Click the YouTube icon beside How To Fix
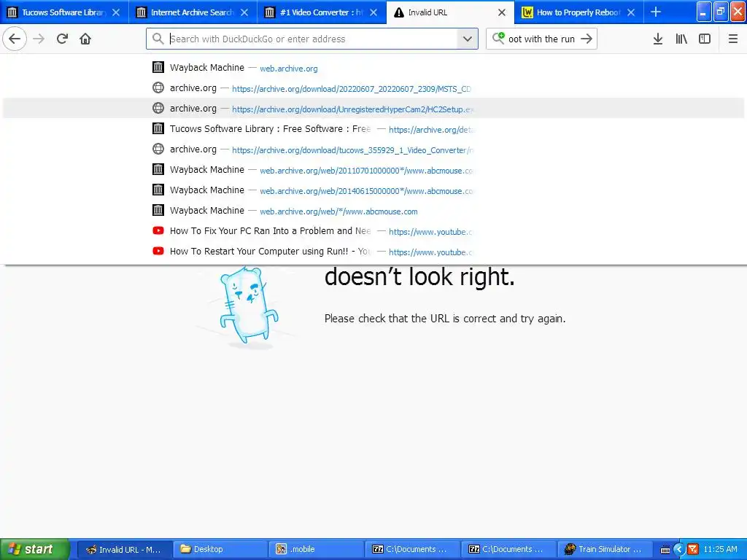 158,230
